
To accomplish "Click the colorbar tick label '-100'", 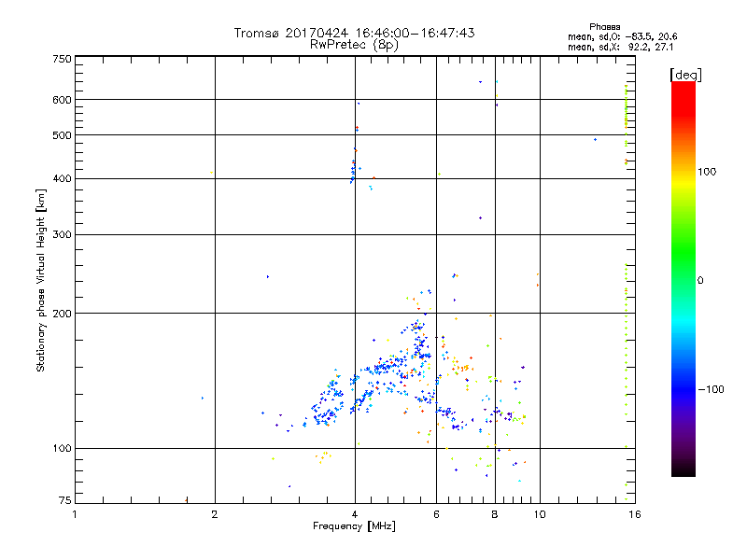I will pyautogui.click(x=711, y=389).
